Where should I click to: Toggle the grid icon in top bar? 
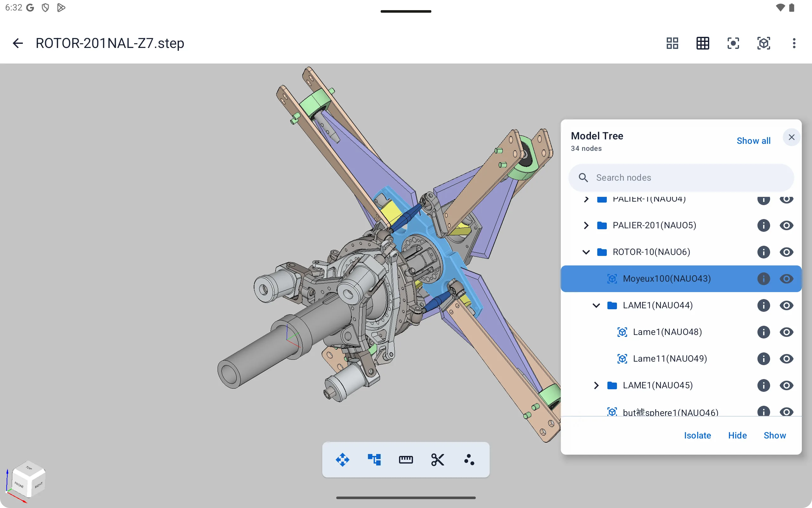pyautogui.click(x=703, y=43)
